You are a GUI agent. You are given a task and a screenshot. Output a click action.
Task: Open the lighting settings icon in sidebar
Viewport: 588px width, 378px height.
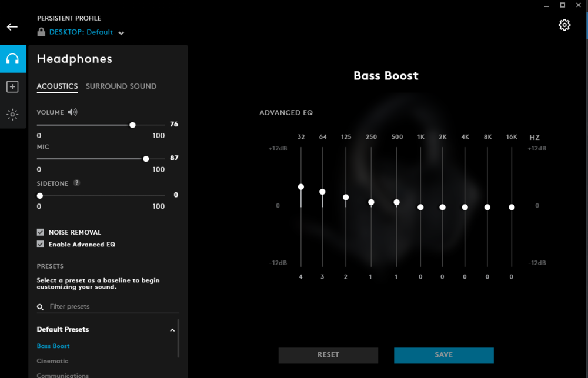[x=12, y=115]
